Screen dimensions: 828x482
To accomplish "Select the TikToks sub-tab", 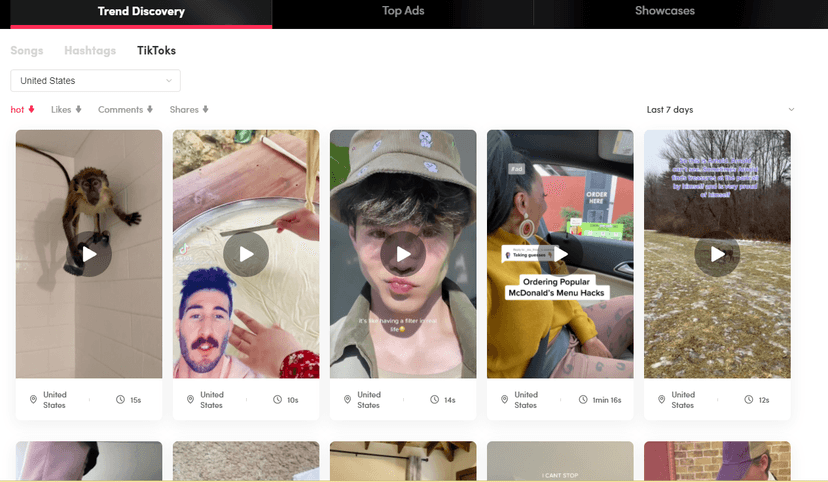I will tap(156, 51).
